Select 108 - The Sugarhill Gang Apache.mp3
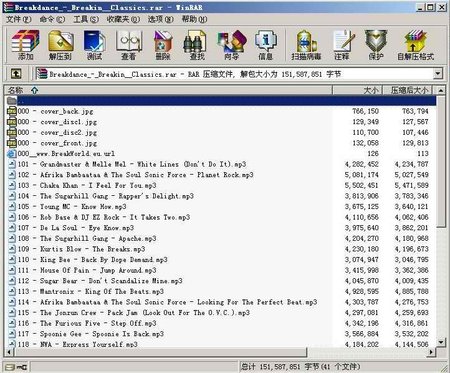Viewport: 450px width, 373px height. pos(87,239)
